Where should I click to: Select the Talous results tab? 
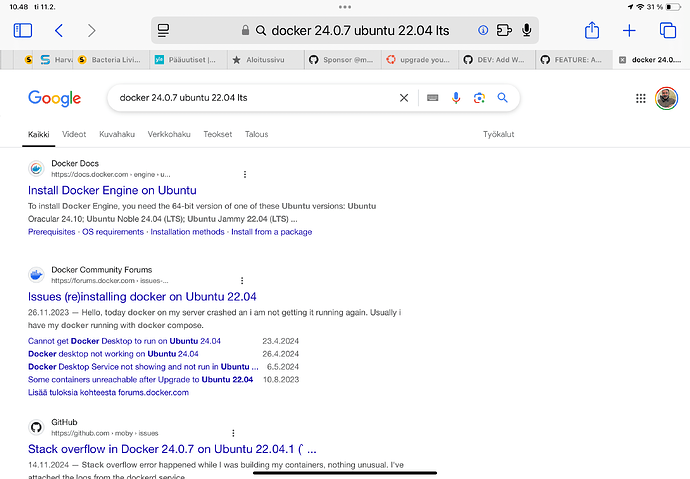(x=257, y=134)
